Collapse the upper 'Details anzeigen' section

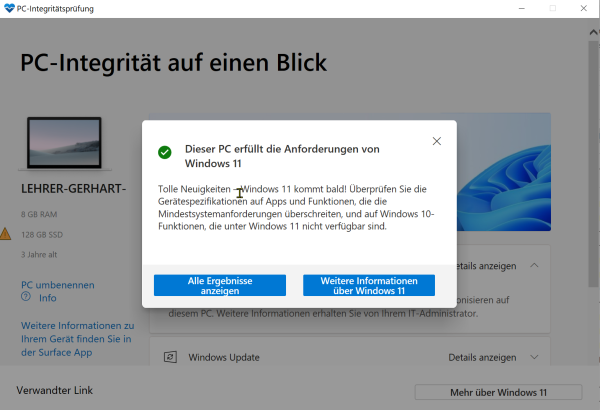click(x=534, y=266)
